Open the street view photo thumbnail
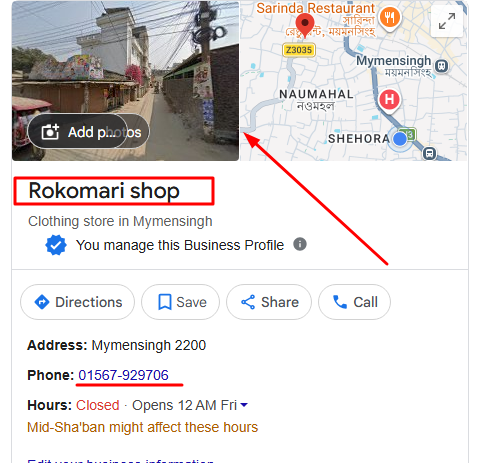 tap(126, 80)
